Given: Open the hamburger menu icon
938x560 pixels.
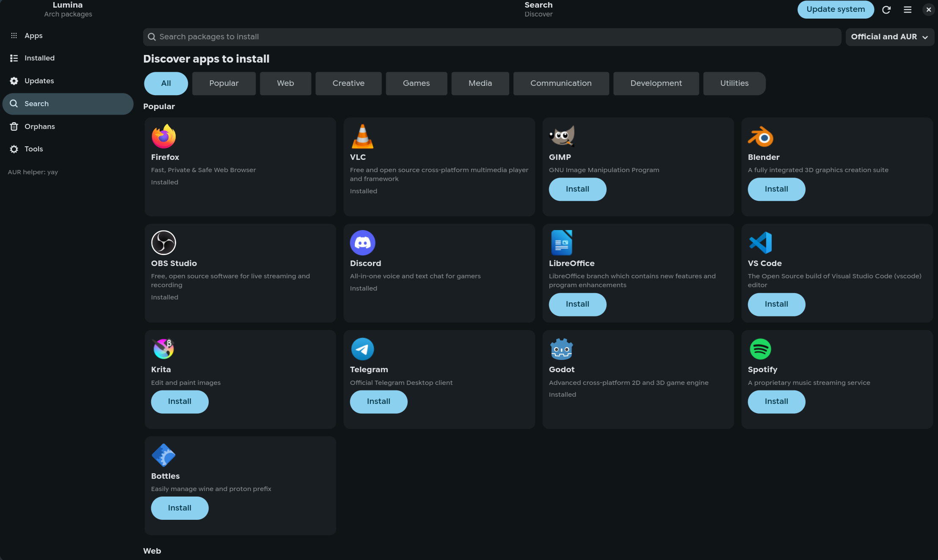Looking at the screenshot, I should pyautogui.click(x=907, y=9).
